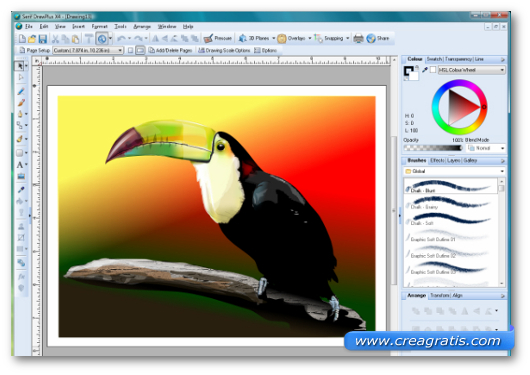Select the Pointer tool in toolbox
The image size is (530, 375).
coord(20,66)
